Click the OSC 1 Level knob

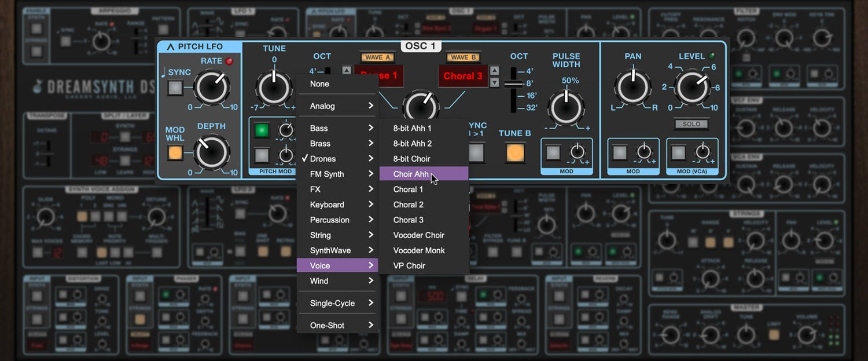692,87
